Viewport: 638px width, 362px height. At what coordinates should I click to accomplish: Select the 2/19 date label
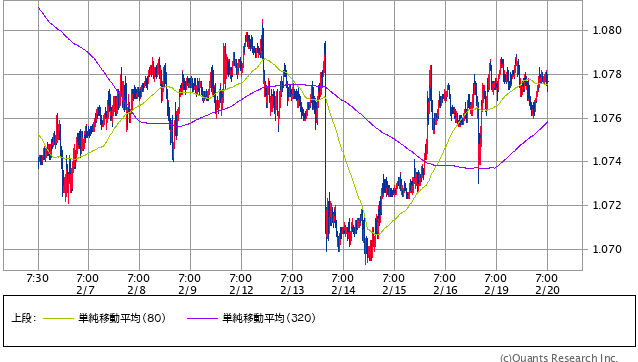pos(496,290)
